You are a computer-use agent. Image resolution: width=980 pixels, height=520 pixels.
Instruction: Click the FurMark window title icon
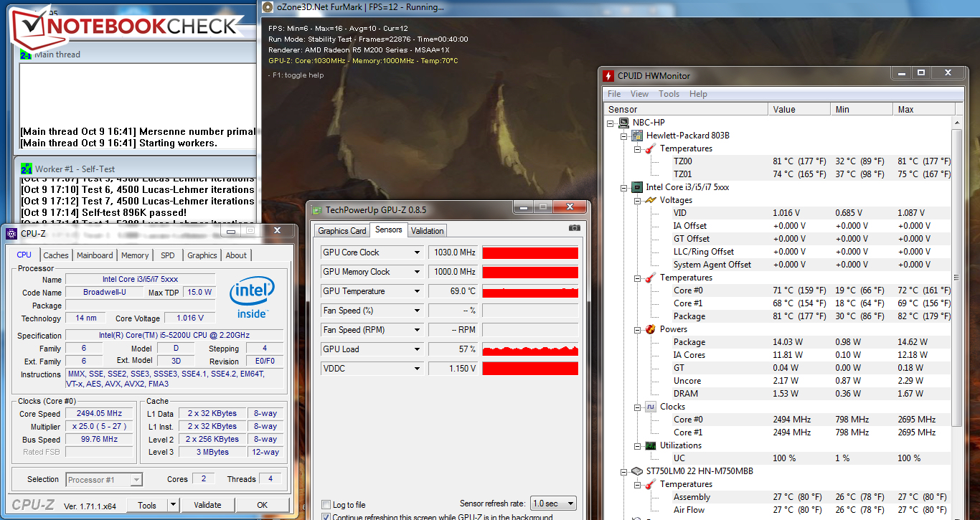pyautogui.click(x=268, y=6)
